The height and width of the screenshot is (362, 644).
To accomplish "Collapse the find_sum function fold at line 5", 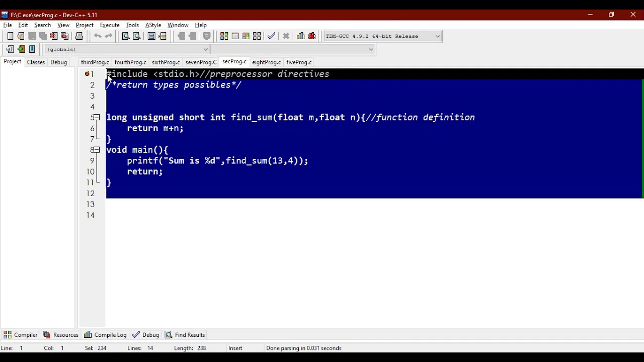I will (96, 117).
